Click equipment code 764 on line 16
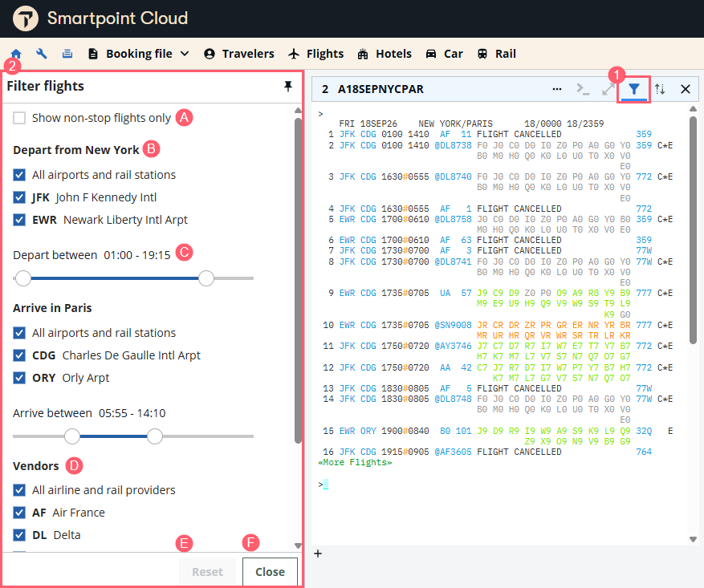704x588 pixels. coord(644,452)
